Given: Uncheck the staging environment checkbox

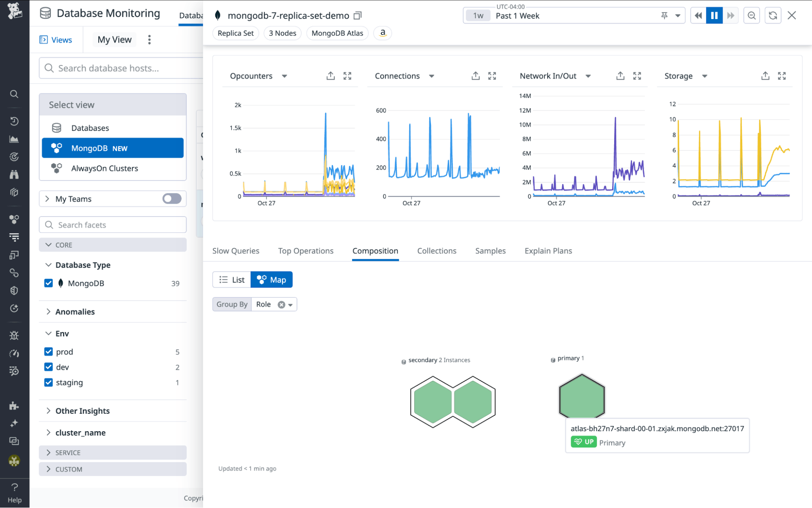Looking at the screenshot, I should [x=49, y=382].
